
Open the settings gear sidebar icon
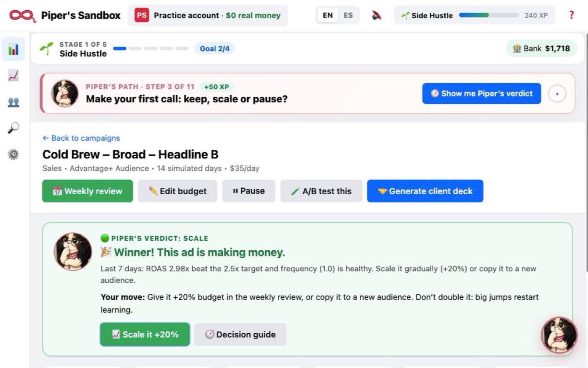pyautogui.click(x=14, y=154)
